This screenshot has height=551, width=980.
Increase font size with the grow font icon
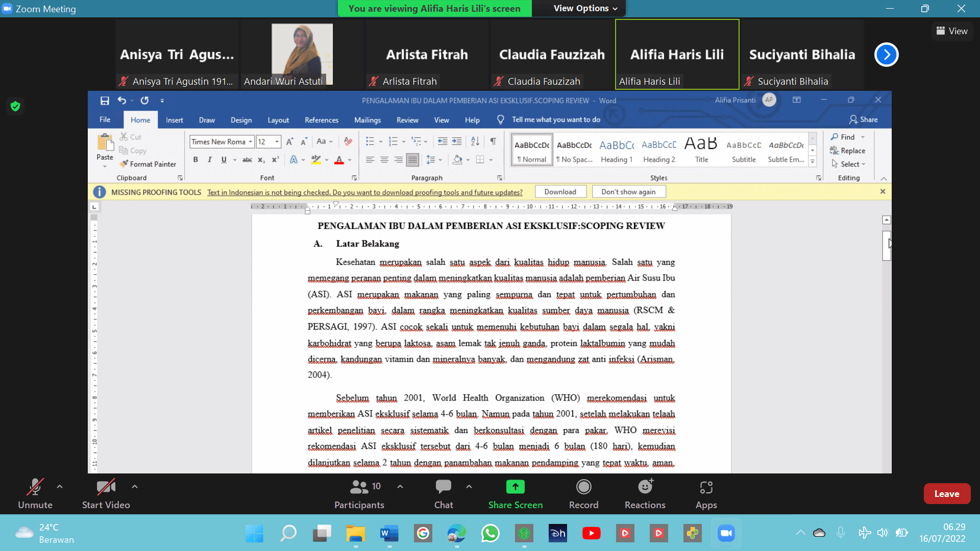[x=289, y=142]
